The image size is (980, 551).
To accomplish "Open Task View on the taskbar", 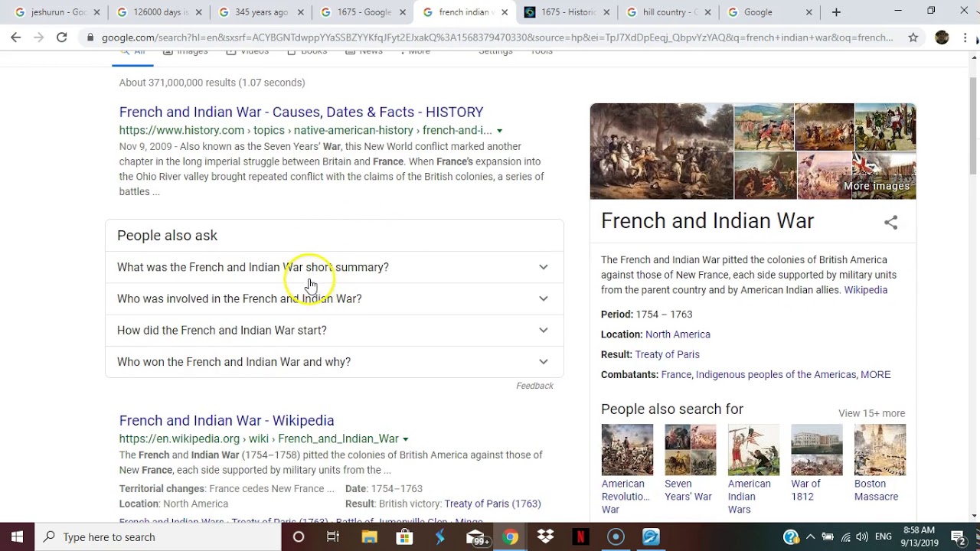I will point(333,537).
